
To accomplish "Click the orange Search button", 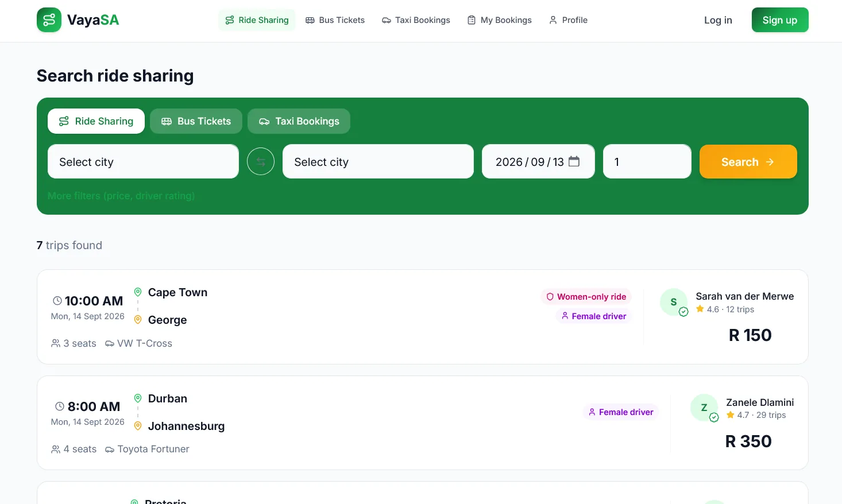I will point(748,162).
